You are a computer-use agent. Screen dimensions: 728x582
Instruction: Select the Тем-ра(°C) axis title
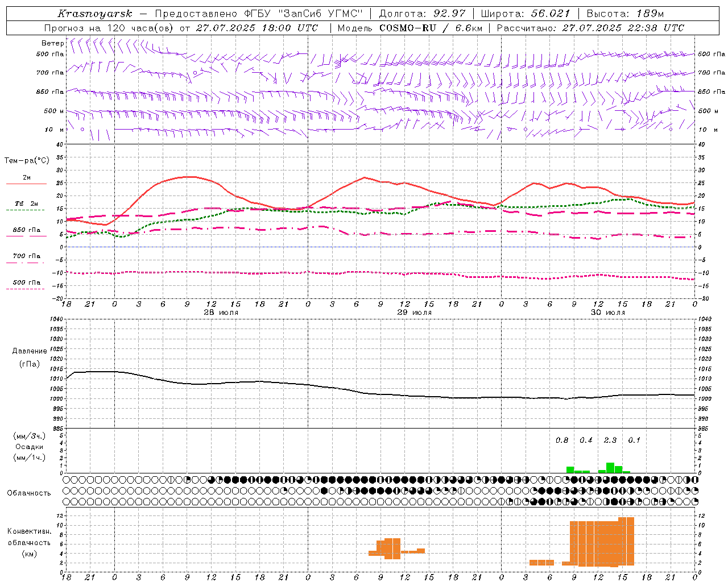coord(27,161)
